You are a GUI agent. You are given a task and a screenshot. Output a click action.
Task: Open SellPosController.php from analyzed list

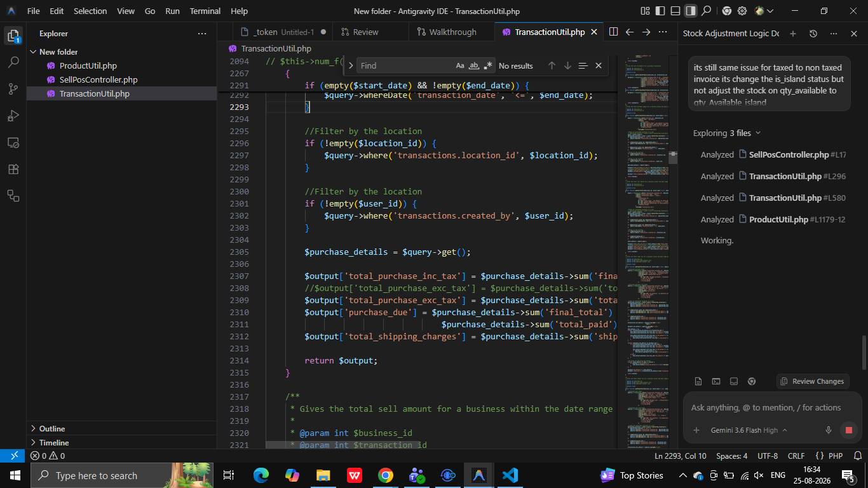click(x=789, y=154)
